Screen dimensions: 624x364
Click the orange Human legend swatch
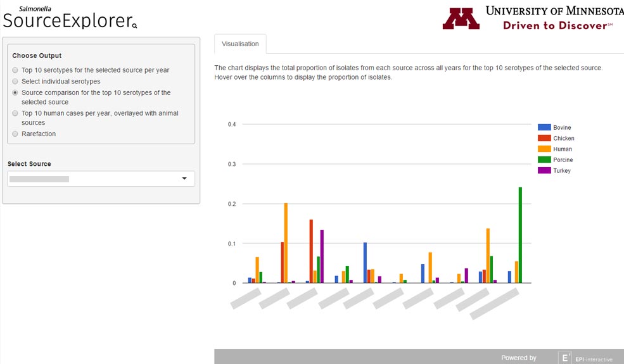tap(544, 149)
